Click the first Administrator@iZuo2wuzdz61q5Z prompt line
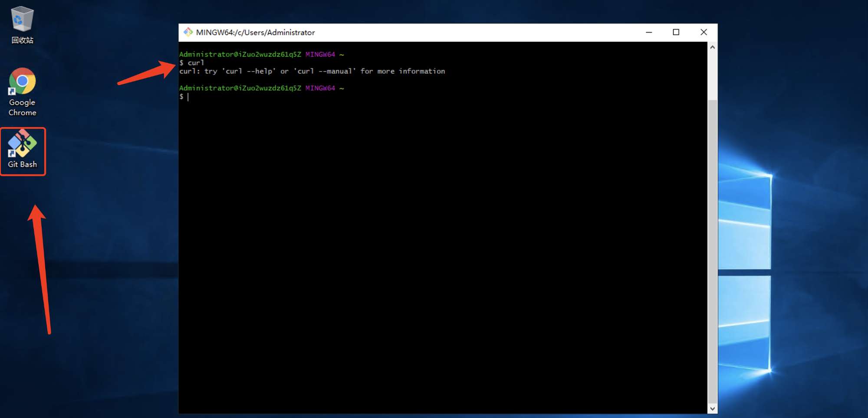Screen dimensions: 868x418 coord(240,54)
